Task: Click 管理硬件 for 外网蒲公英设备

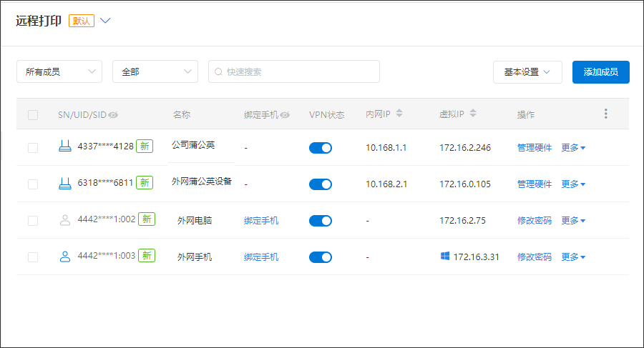Action: (x=535, y=184)
